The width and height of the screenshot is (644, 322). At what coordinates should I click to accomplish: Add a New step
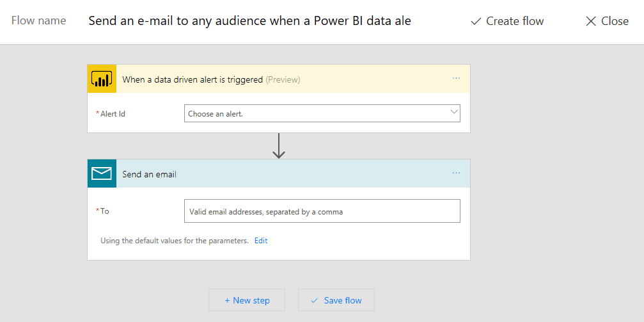(x=247, y=300)
